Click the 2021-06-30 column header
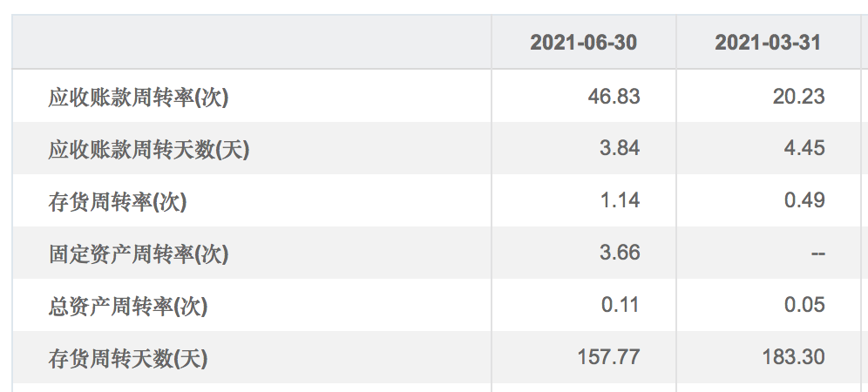868x392 pixels. pyautogui.click(x=583, y=43)
